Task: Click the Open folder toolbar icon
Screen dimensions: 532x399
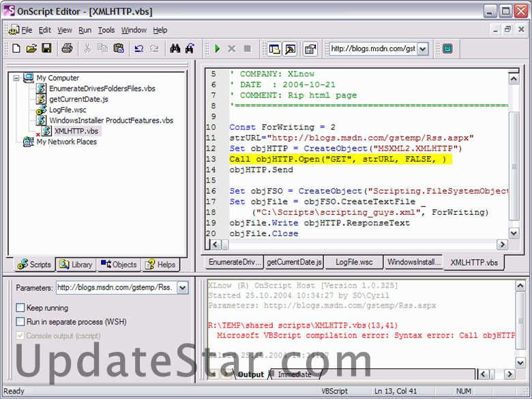Action: [x=31, y=48]
